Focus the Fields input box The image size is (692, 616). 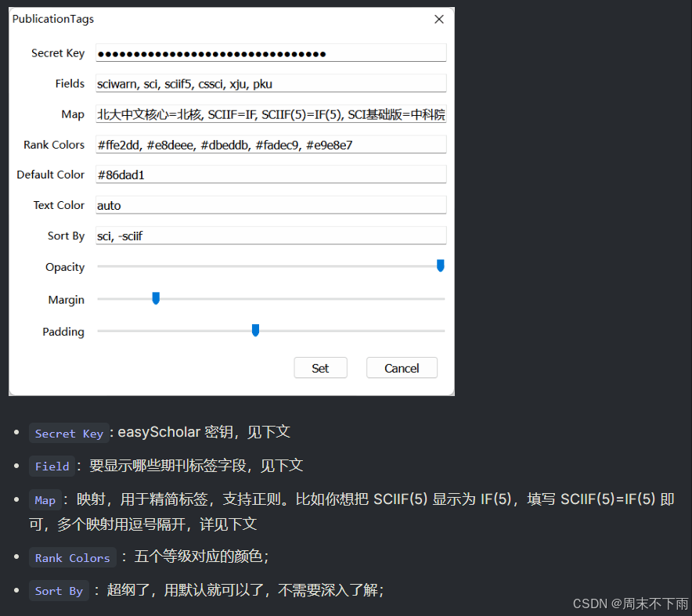(x=271, y=84)
